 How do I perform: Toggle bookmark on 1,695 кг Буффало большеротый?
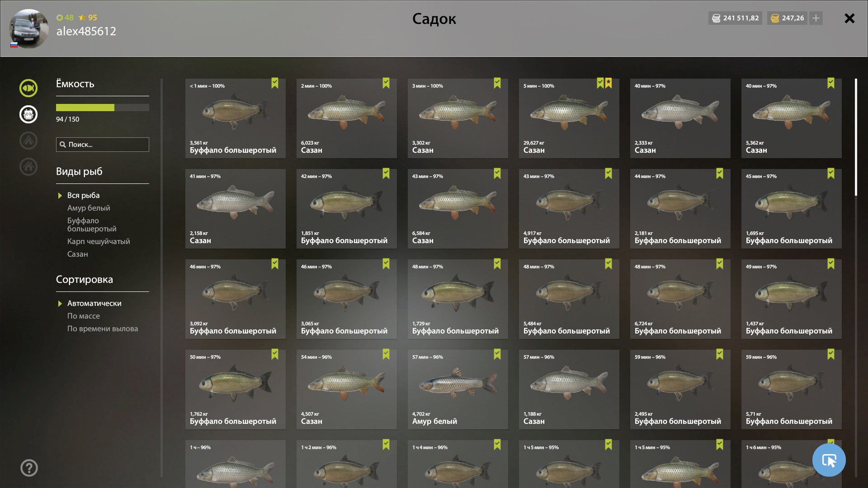coord(831,174)
